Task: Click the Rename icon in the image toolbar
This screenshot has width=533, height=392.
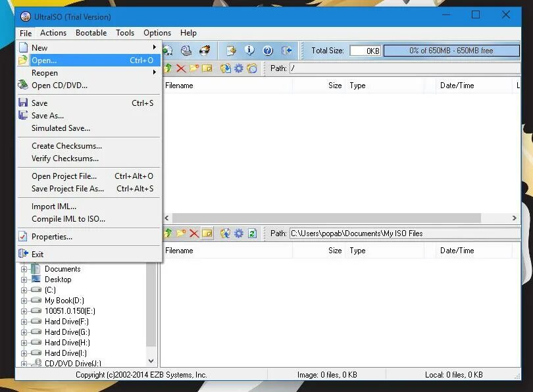Action: click(207, 68)
